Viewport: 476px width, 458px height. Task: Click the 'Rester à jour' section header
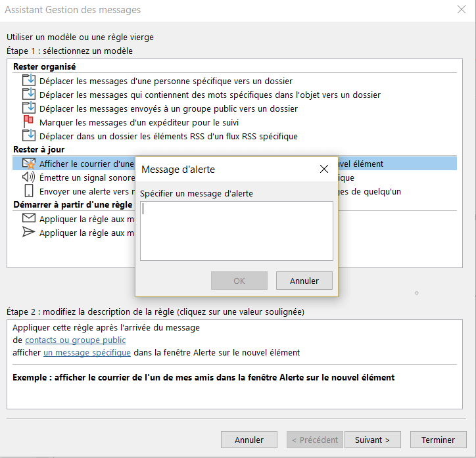[x=39, y=149]
